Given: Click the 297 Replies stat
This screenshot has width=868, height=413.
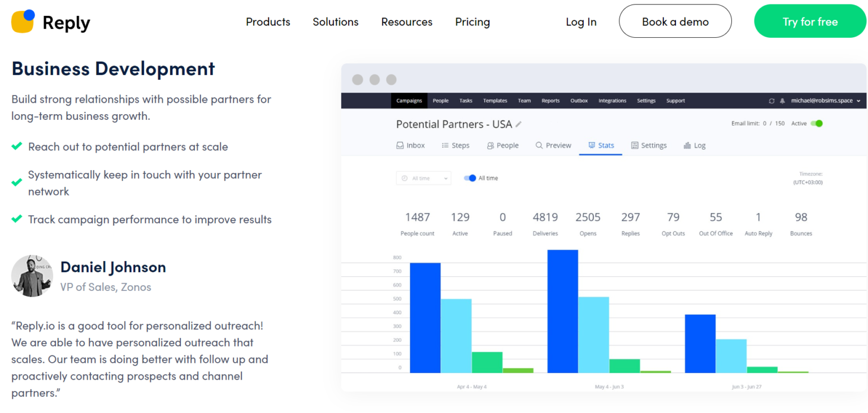Looking at the screenshot, I should (x=631, y=224).
